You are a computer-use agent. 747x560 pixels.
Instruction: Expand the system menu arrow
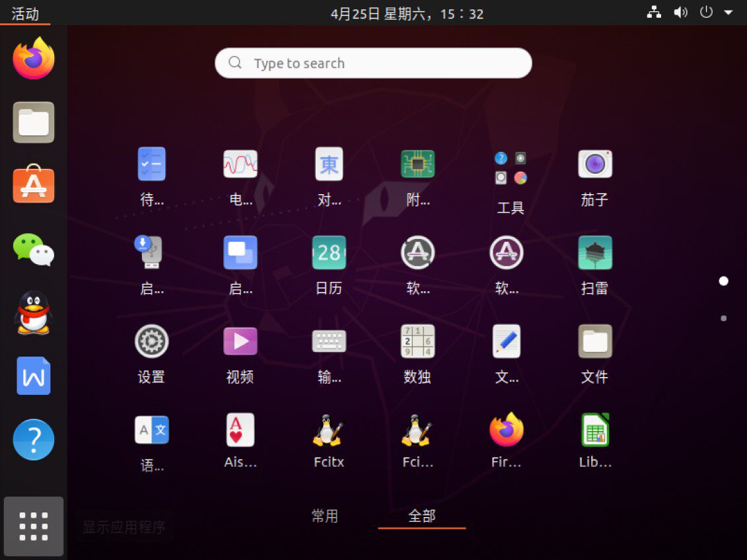[x=729, y=13]
